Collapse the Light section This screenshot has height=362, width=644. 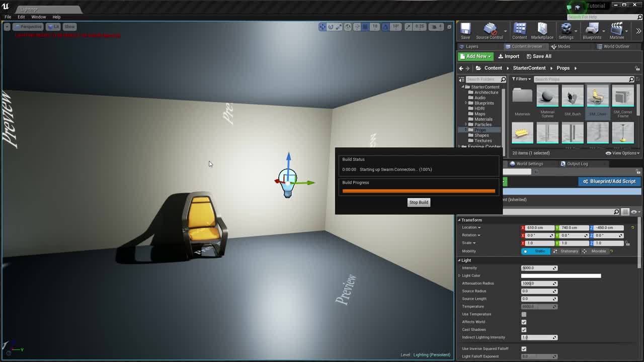click(x=459, y=260)
